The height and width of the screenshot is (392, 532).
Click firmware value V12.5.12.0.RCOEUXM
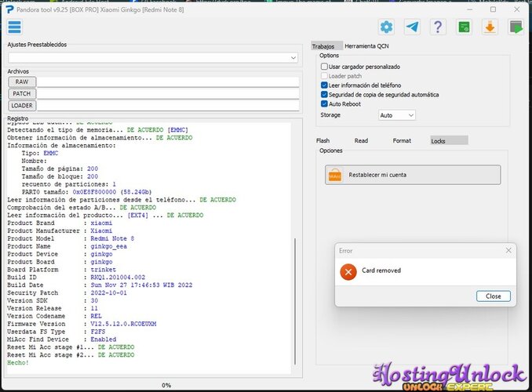[123, 324]
